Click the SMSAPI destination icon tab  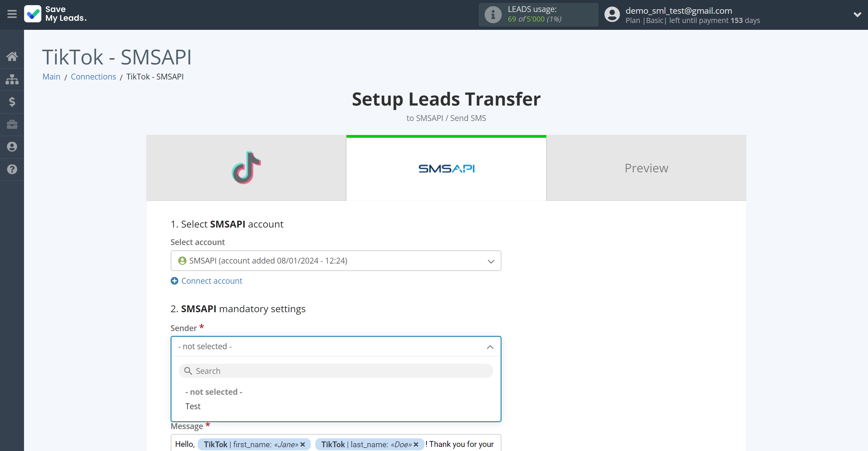click(447, 168)
